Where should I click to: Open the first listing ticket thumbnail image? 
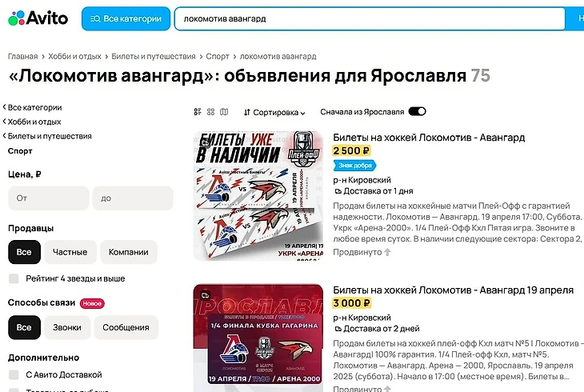coord(258,196)
